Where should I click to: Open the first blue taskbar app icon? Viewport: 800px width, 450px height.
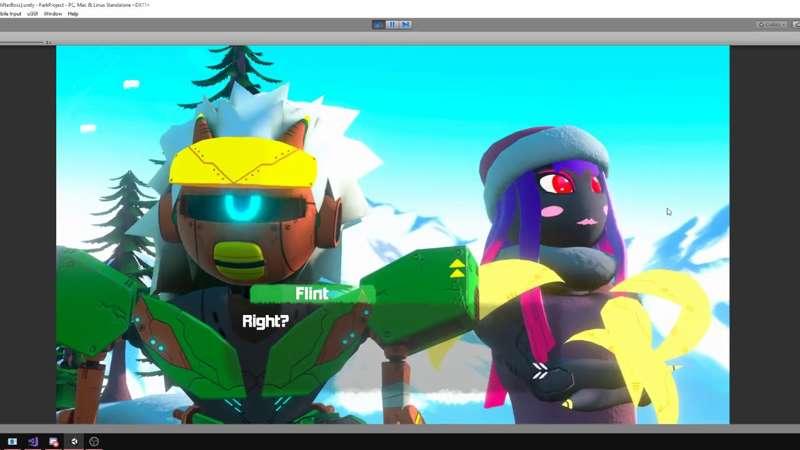[x=12, y=441]
